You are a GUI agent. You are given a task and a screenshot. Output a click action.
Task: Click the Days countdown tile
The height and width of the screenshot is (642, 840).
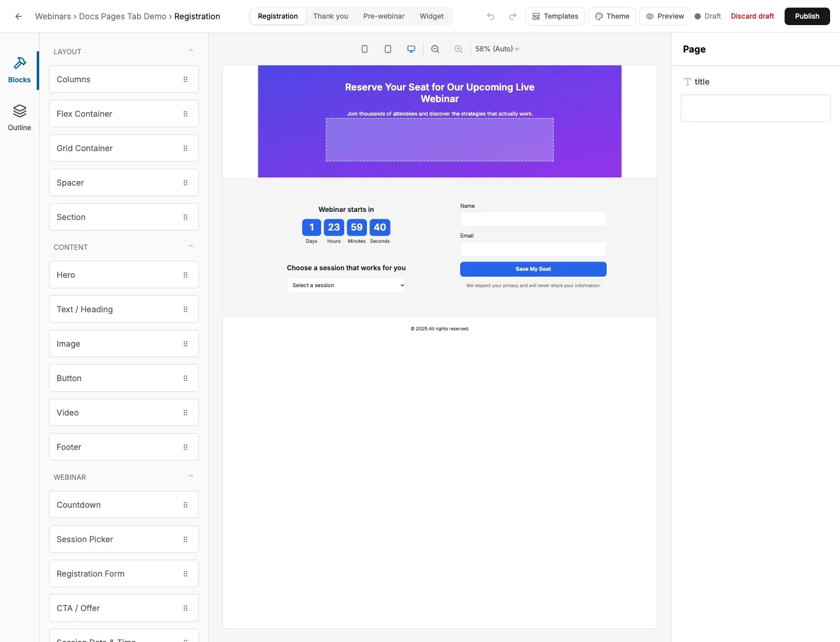(x=311, y=228)
